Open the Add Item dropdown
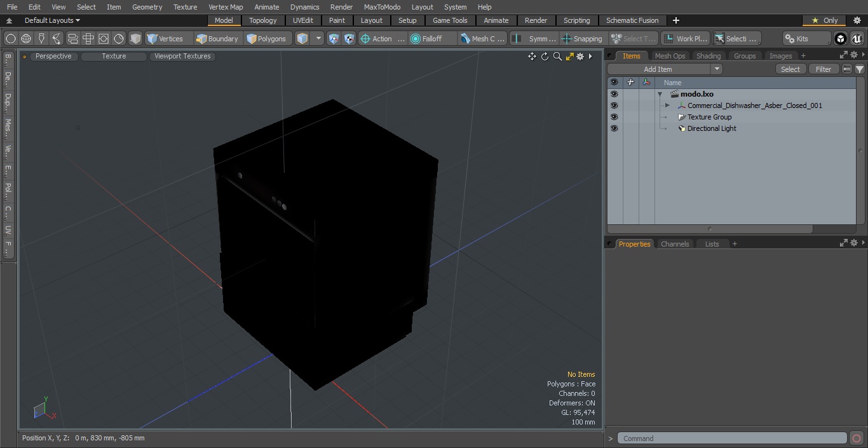 pos(665,69)
